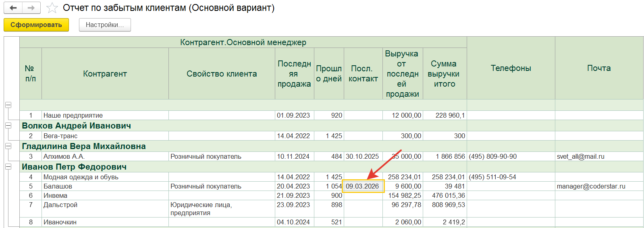Select the Иваночкин cell
This screenshot has width=644, height=228.
coord(105,222)
